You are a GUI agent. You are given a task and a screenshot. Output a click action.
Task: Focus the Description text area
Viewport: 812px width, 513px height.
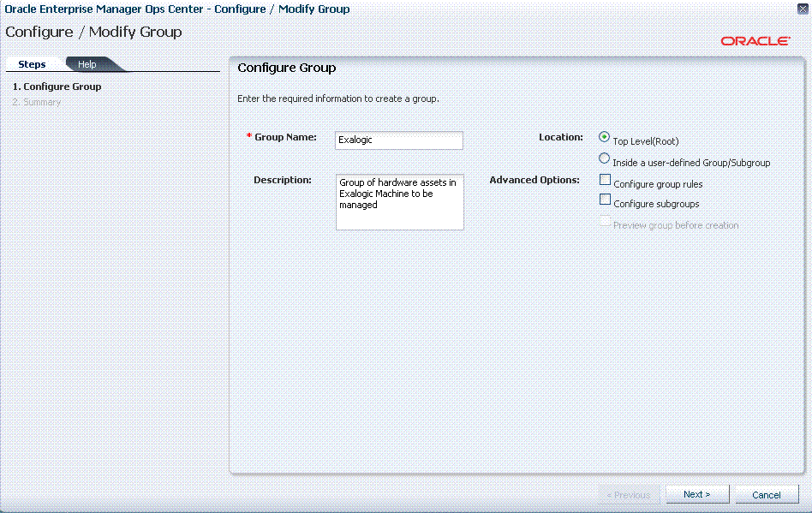pos(400,202)
